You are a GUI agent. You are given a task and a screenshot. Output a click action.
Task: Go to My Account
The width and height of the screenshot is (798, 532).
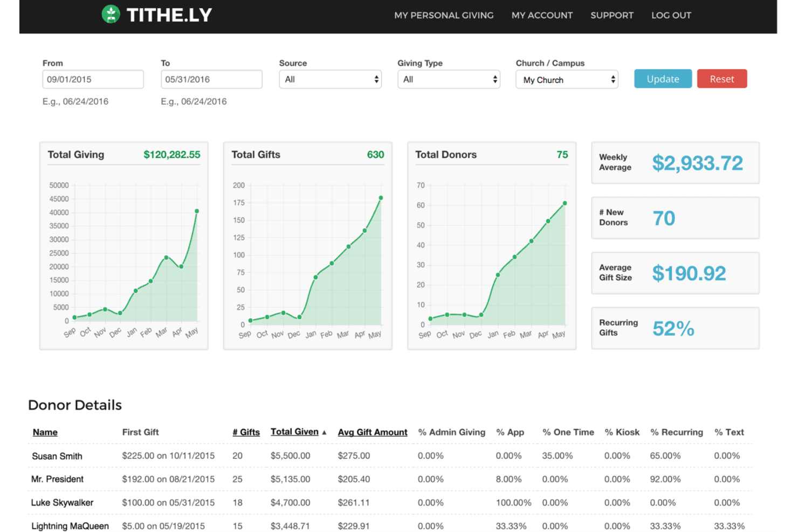click(542, 16)
